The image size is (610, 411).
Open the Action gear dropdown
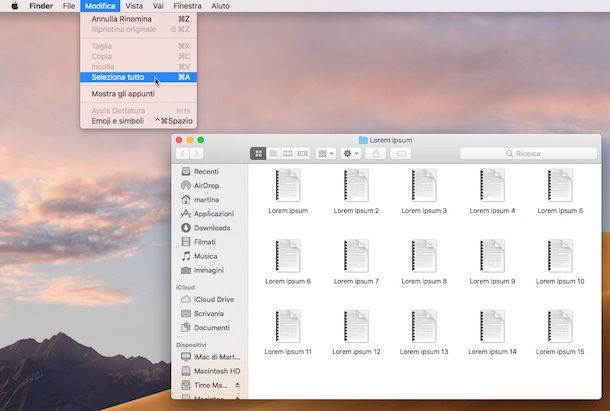(351, 154)
